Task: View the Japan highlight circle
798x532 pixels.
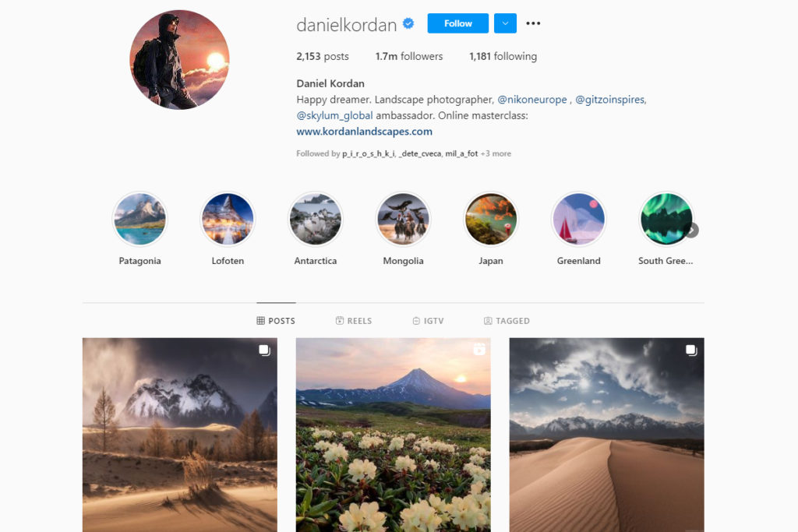Action: coord(491,219)
